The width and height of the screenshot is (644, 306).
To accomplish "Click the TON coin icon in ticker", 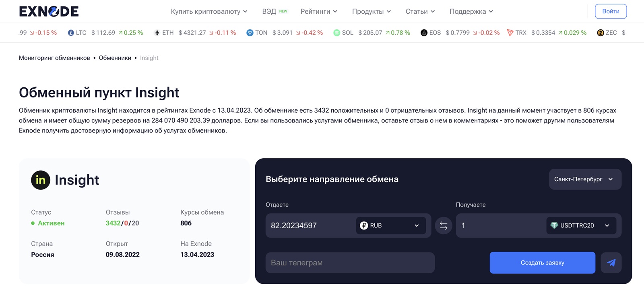I will (x=250, y=33).
